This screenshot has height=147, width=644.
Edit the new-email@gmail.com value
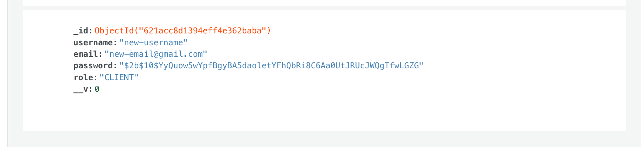(156, 54)
